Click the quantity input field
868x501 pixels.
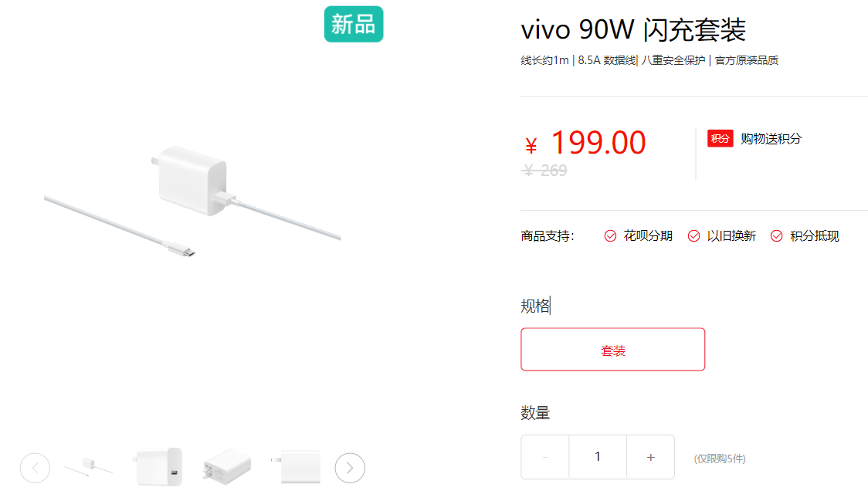pos(598,457)
